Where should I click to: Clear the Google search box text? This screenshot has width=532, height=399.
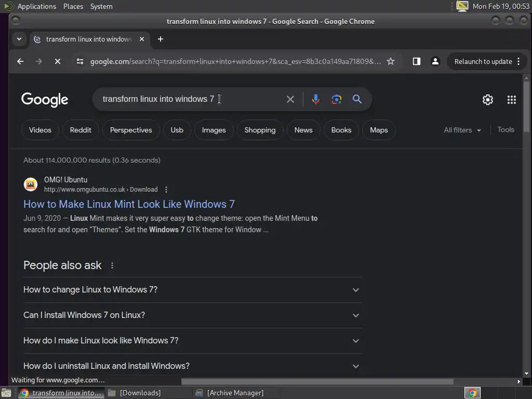coord(290,99)
